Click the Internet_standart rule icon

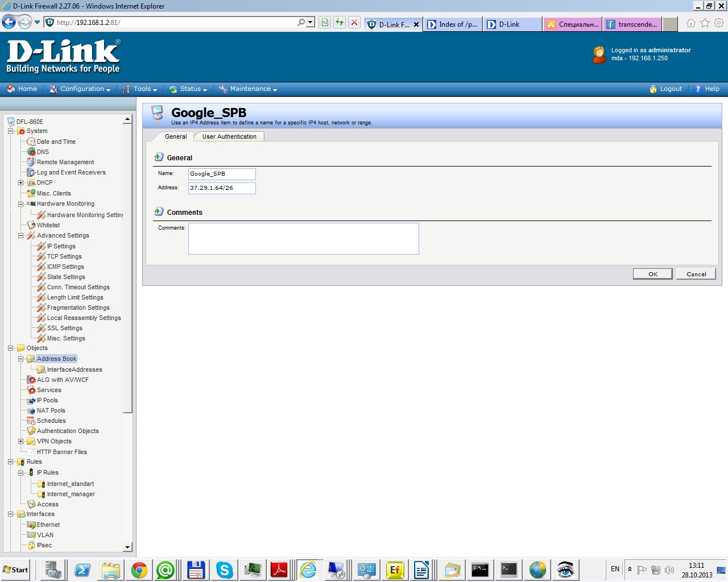(42, 484)
